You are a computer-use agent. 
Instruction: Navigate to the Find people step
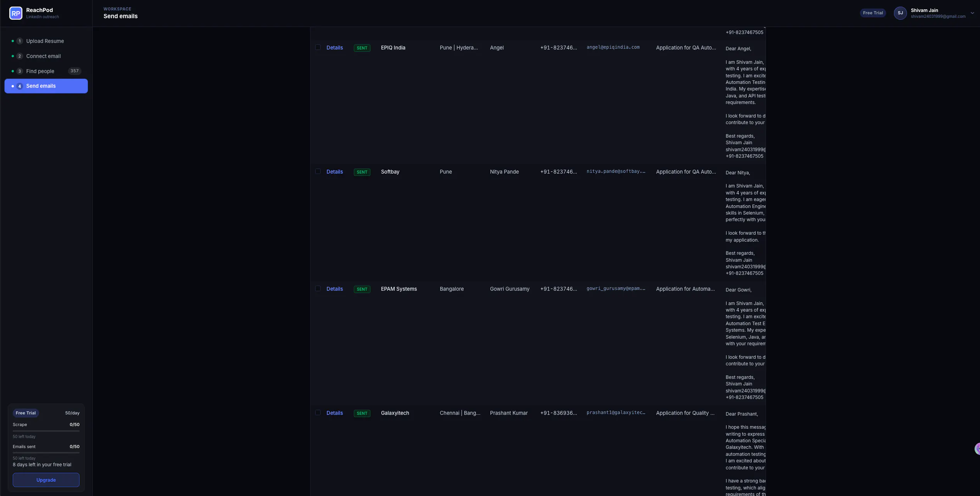point(46,71)
